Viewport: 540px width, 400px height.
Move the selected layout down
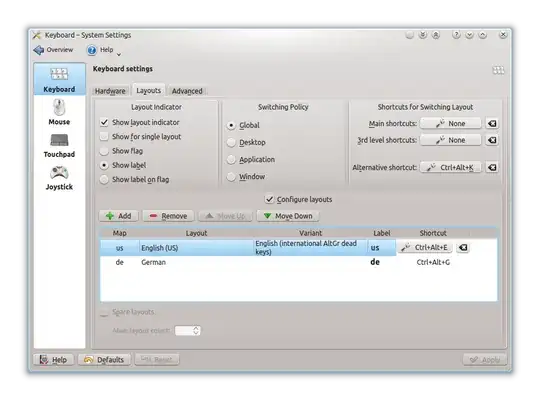(288, 216)
